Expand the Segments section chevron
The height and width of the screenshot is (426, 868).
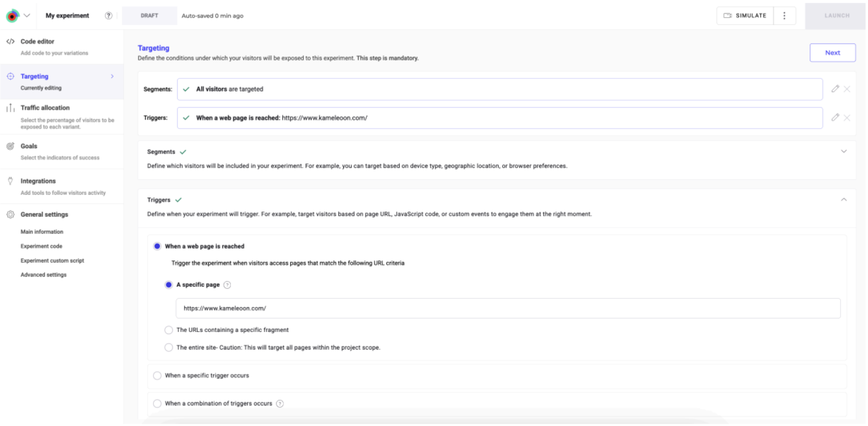(843, 152)
